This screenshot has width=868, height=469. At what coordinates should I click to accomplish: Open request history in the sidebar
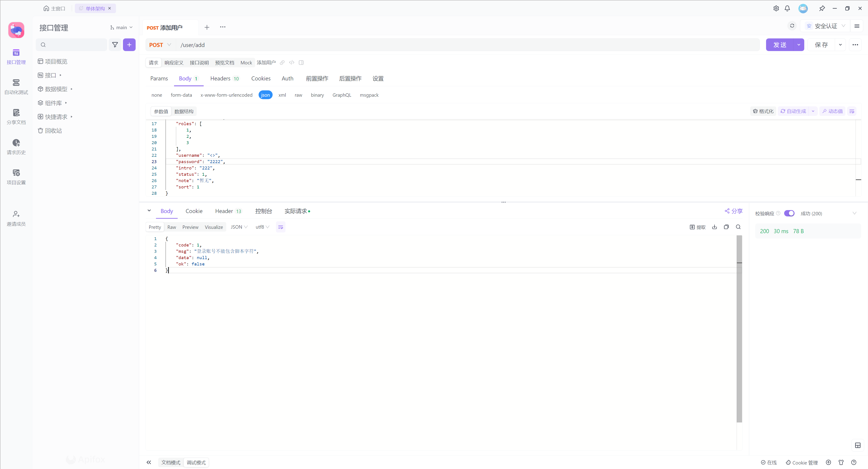pyautogui.click(x=16, y=147)
